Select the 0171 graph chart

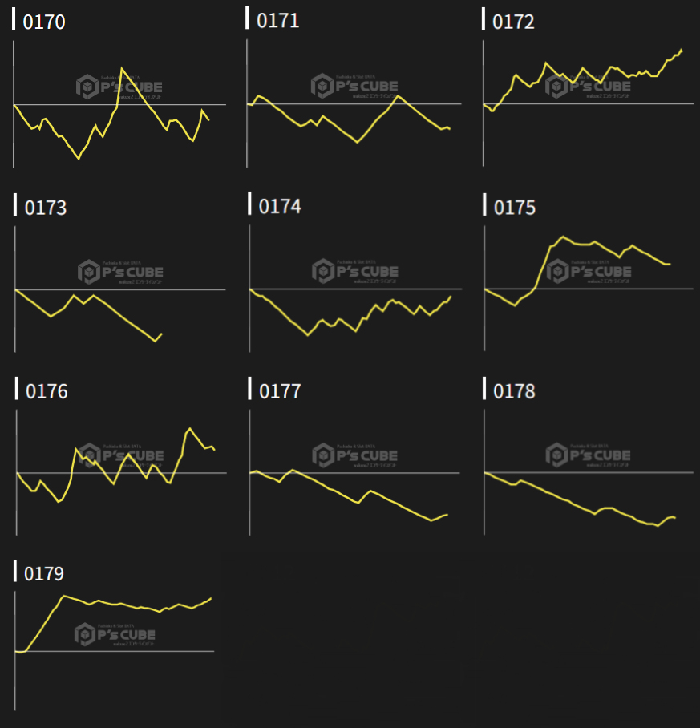pos(353,104)
